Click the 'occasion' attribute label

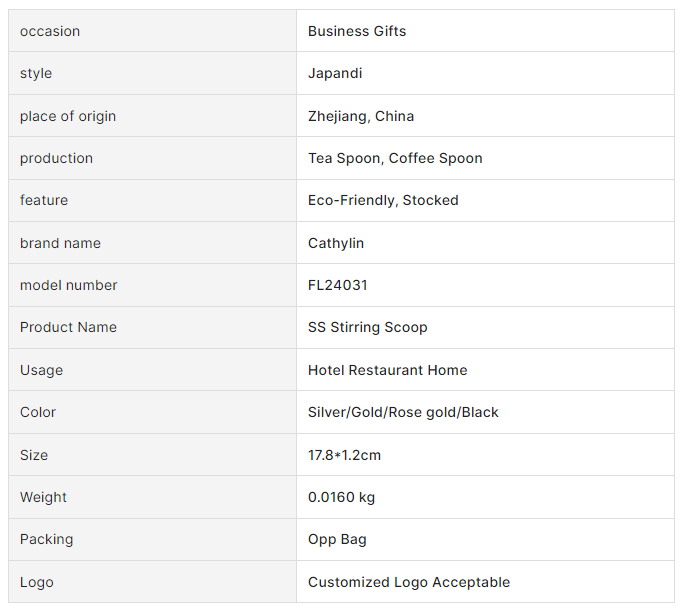pos(50,31)
